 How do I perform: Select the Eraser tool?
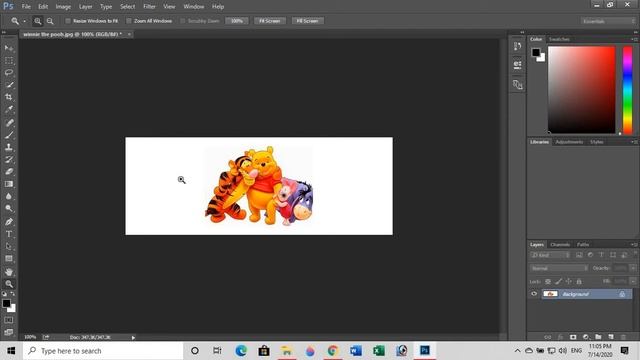(9, 171)
